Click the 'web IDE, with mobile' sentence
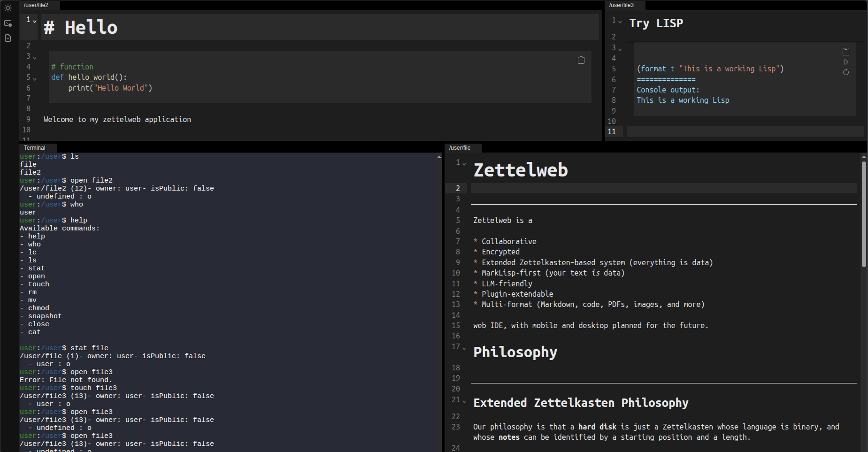The height and width of the screenshot is (452, 868). 591,326
